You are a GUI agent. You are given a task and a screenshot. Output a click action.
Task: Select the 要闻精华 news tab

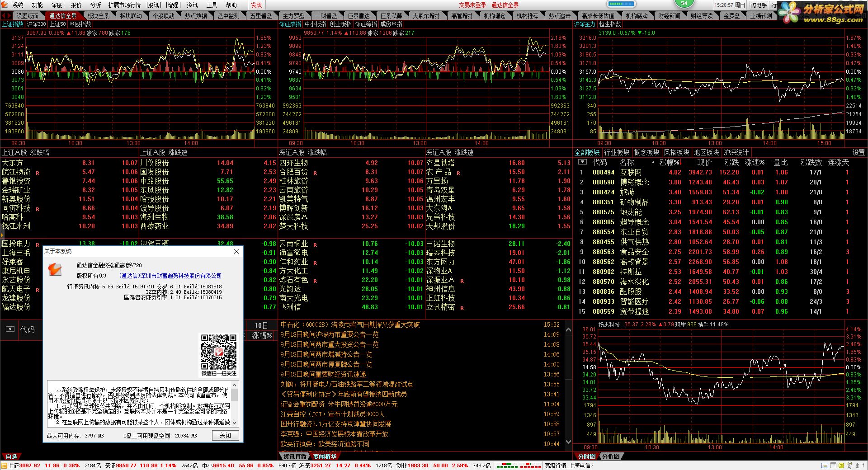pyautogui.click(x=325, y=456)
